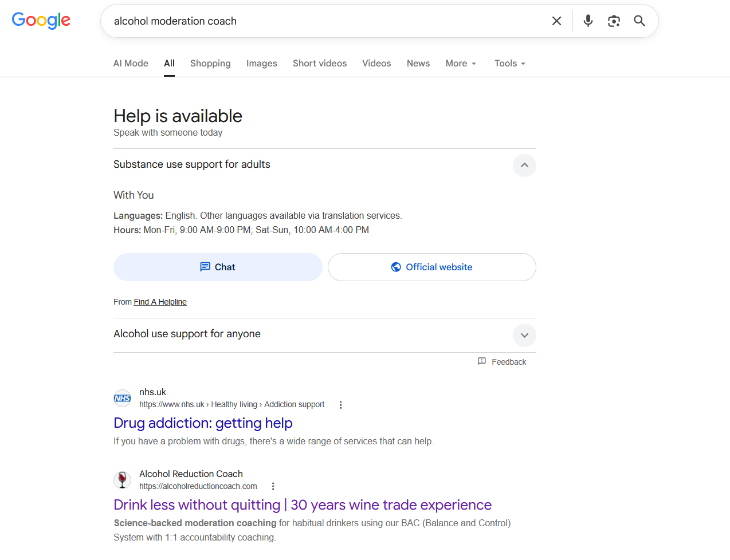730x560 pixels.
Task: Open Drink less without quitting result
Action: [303, 505]
